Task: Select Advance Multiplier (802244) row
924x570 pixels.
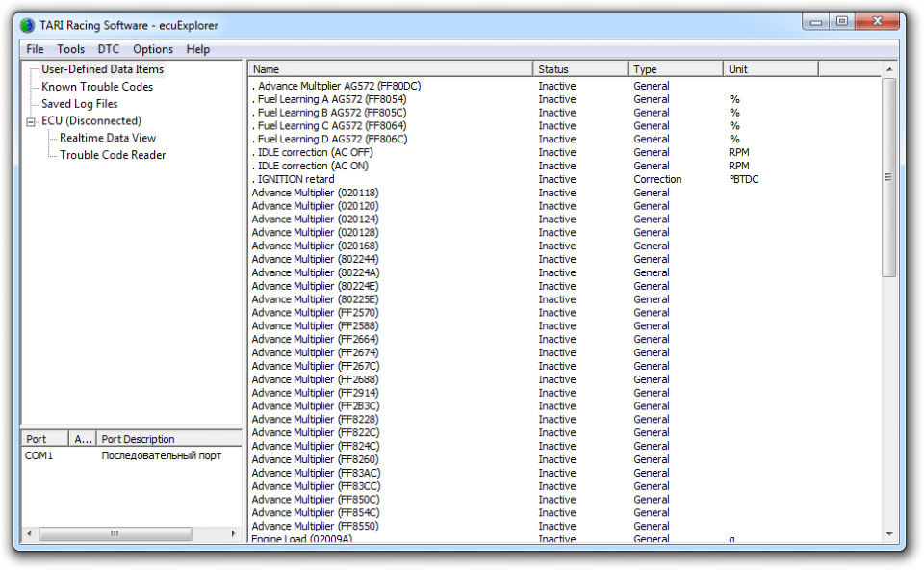Action: (565, 259)
